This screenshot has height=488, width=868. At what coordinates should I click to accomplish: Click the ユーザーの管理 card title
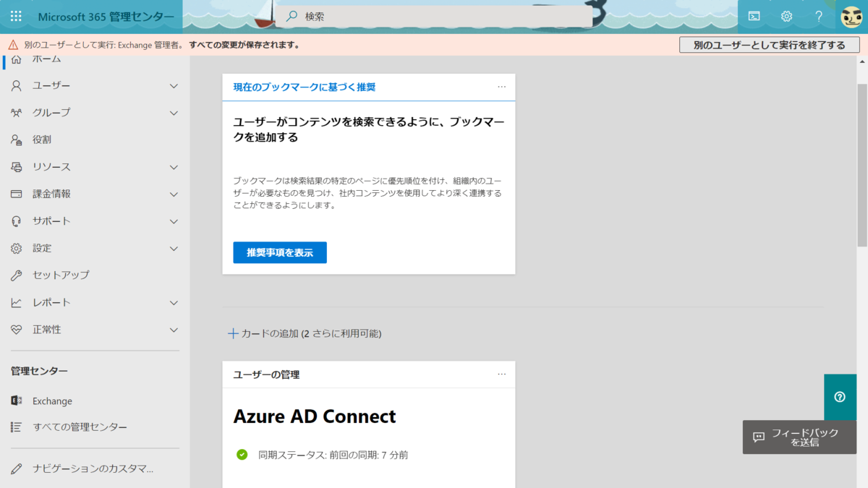266,374
